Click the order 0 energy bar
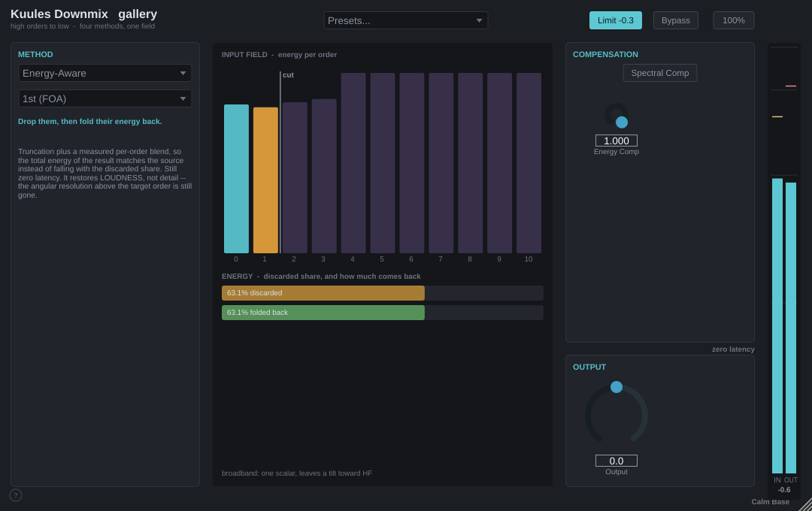The height and width of the screenshot is (511, 812). tap(236, 179)
